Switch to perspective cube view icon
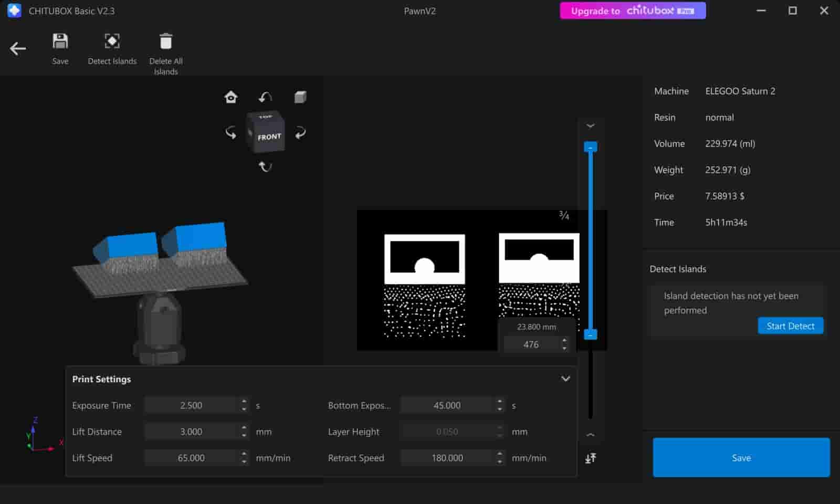840x504 pixels. [300, 97]
